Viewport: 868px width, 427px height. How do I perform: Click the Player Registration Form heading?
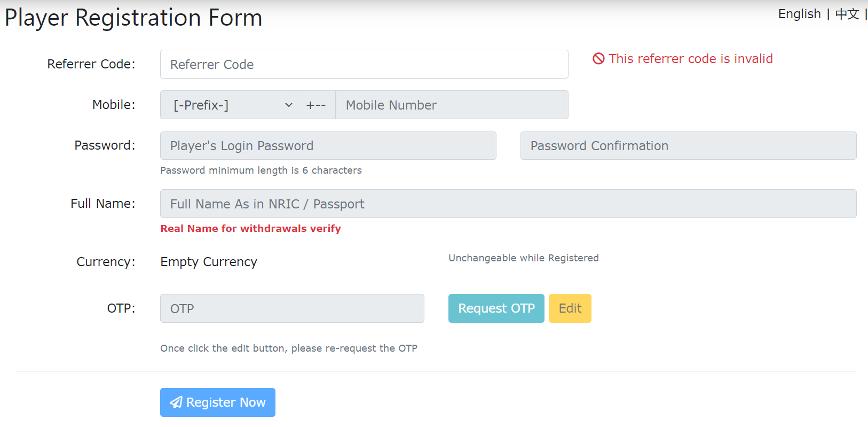133,18
